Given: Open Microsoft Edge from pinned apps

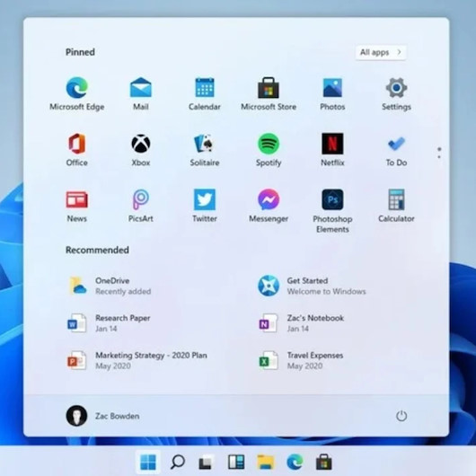Looking at the screenshot, I should (77, 93).
